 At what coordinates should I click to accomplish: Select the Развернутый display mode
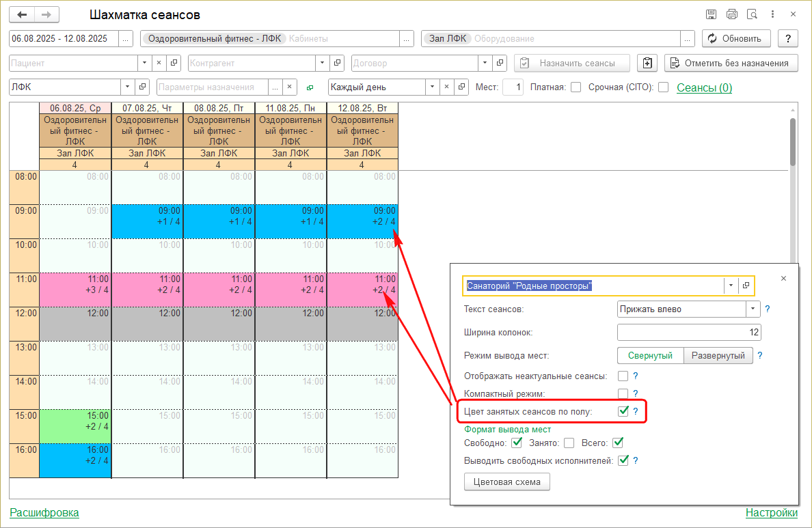coord(718,356)
